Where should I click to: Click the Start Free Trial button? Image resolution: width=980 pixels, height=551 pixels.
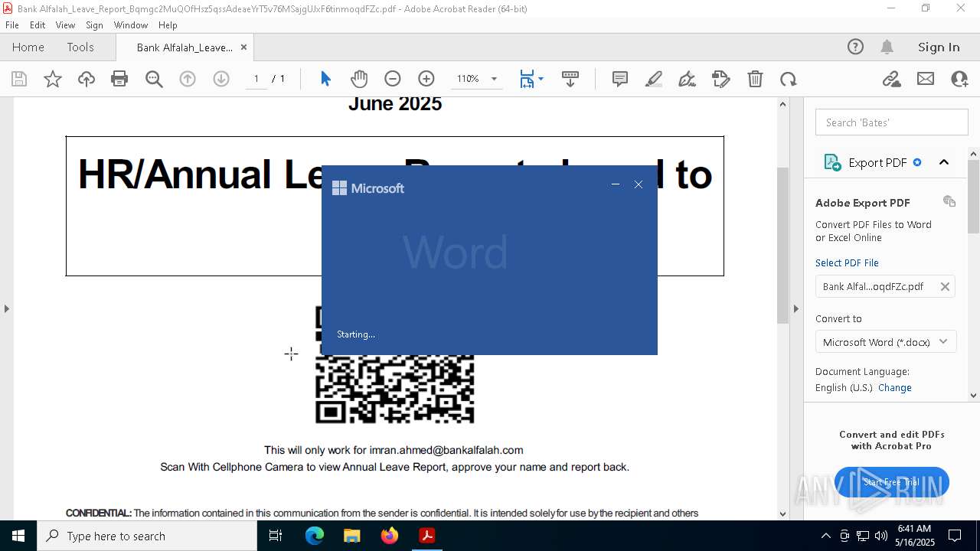pos(892,482)
